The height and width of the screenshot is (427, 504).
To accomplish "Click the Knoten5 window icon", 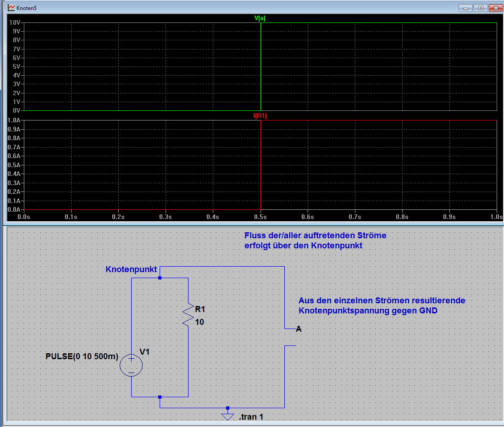I will [x=11, y=8].
